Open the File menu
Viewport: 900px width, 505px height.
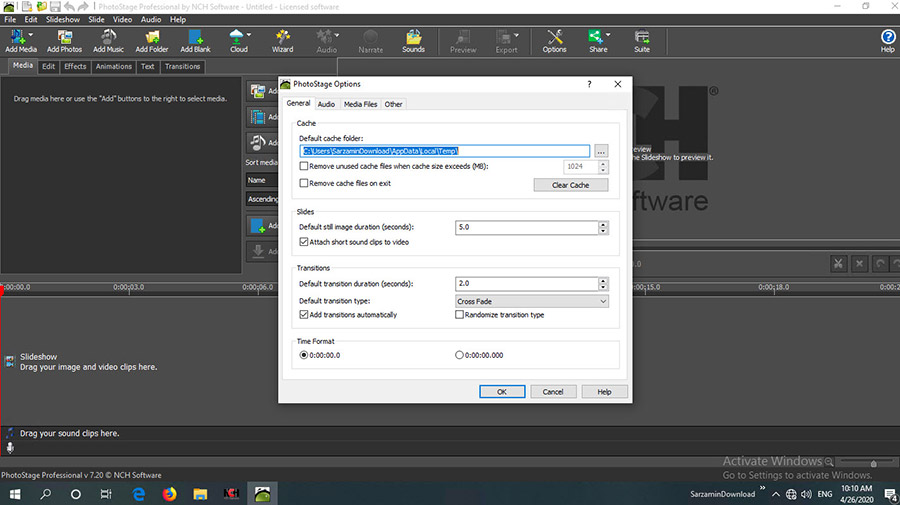[10, 20]
